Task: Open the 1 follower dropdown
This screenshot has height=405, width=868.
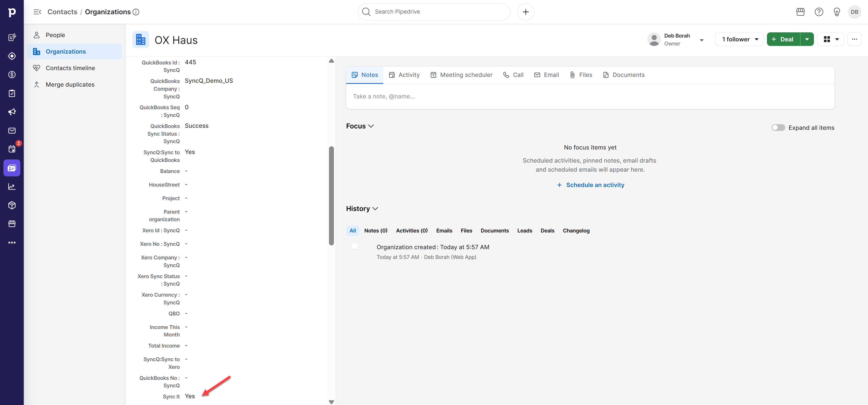Action: (739, 39)
